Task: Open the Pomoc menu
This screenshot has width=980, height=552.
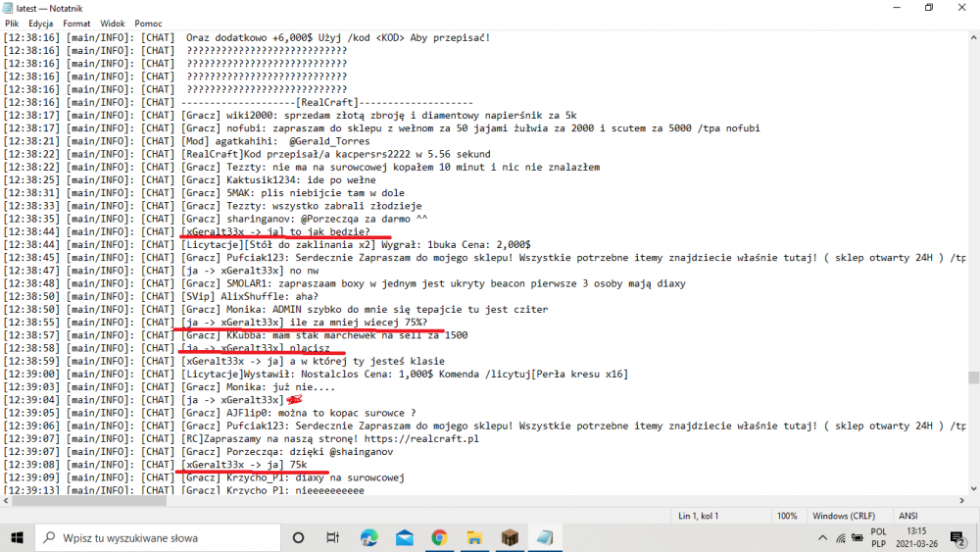Action: 148,23
